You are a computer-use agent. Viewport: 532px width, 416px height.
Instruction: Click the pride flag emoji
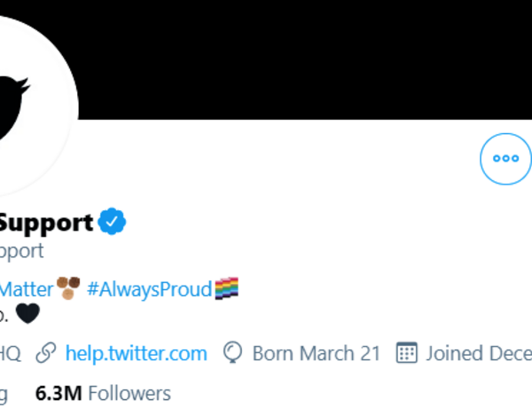point(227,288)
